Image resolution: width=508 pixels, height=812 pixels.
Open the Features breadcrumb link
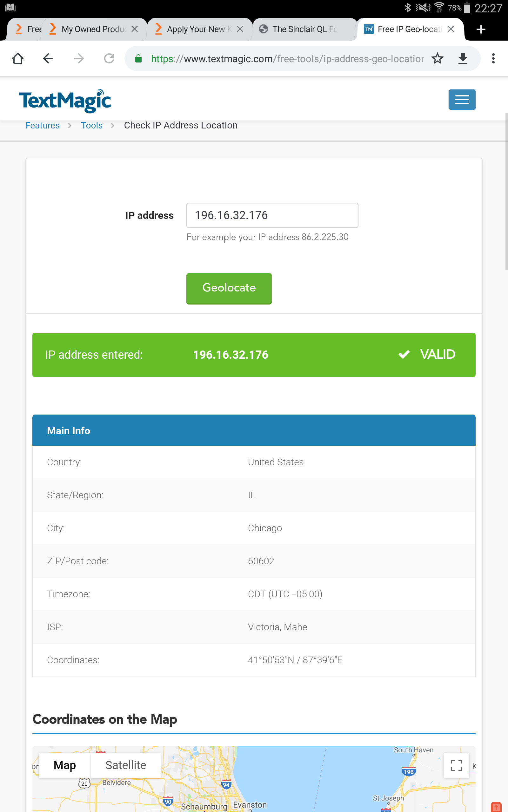tap(42, 125)
